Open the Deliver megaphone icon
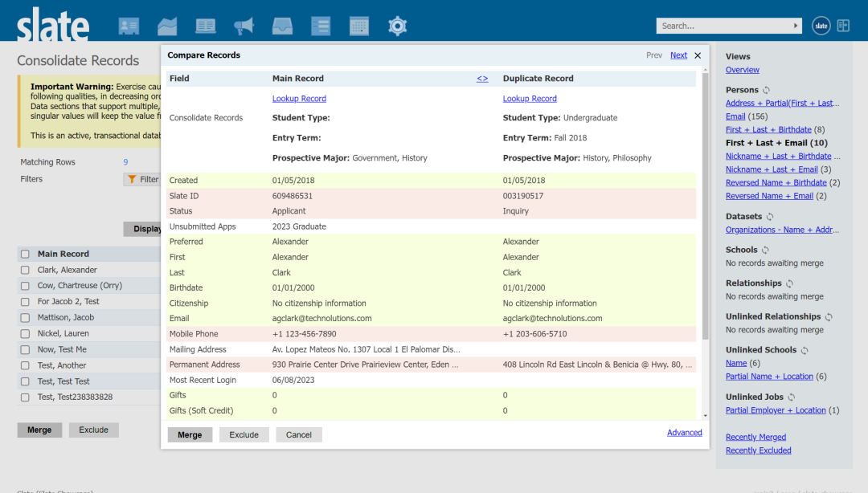868x493 pixels. [244, 26]
